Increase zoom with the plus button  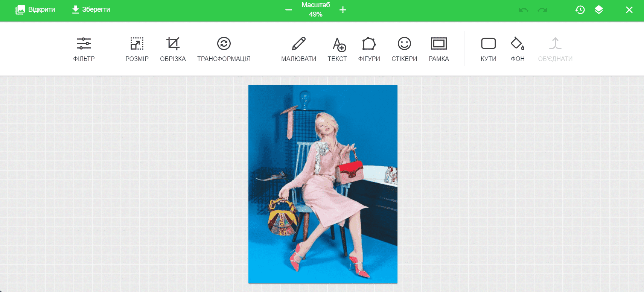pos(343,10)
